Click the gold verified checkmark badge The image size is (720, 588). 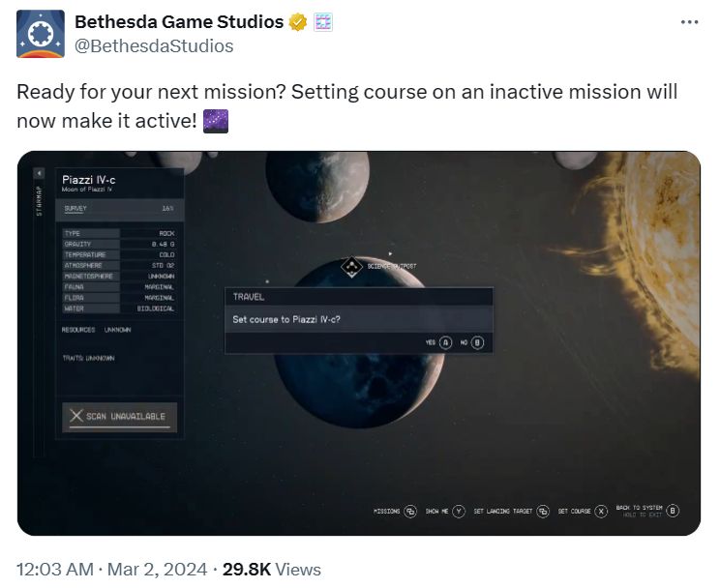pos(299,21)
